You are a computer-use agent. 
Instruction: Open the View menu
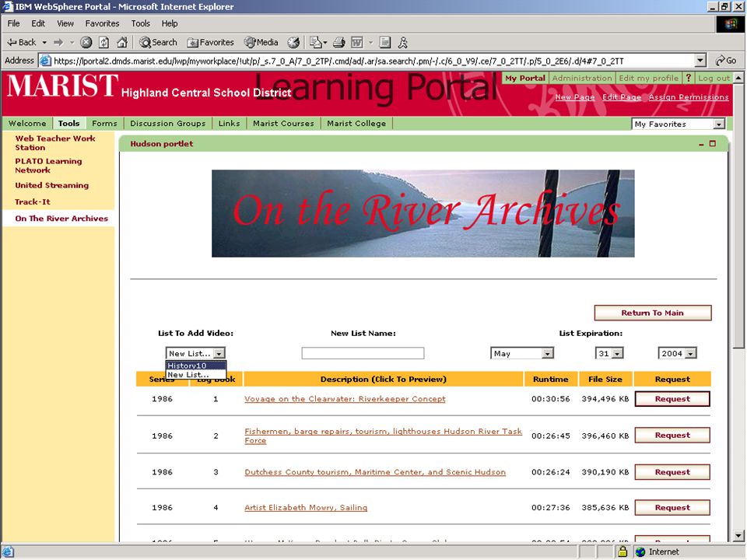coord(65,23)
